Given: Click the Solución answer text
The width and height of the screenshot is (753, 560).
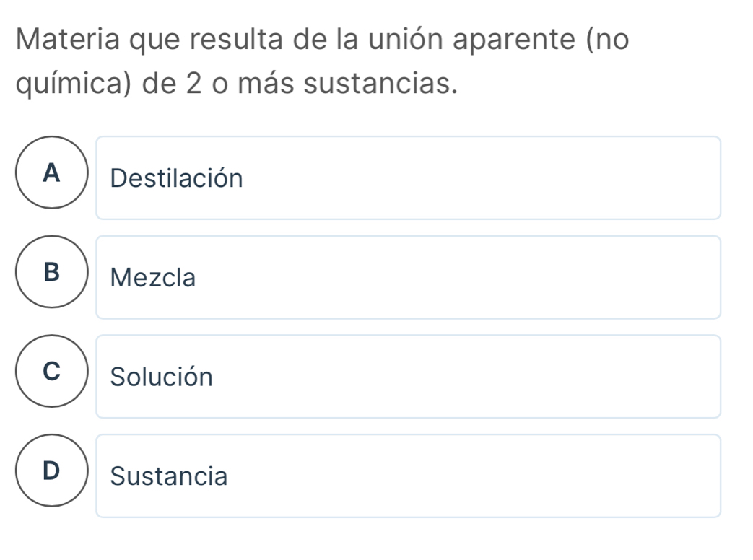Looking at the screenshot, I should 162,377.
